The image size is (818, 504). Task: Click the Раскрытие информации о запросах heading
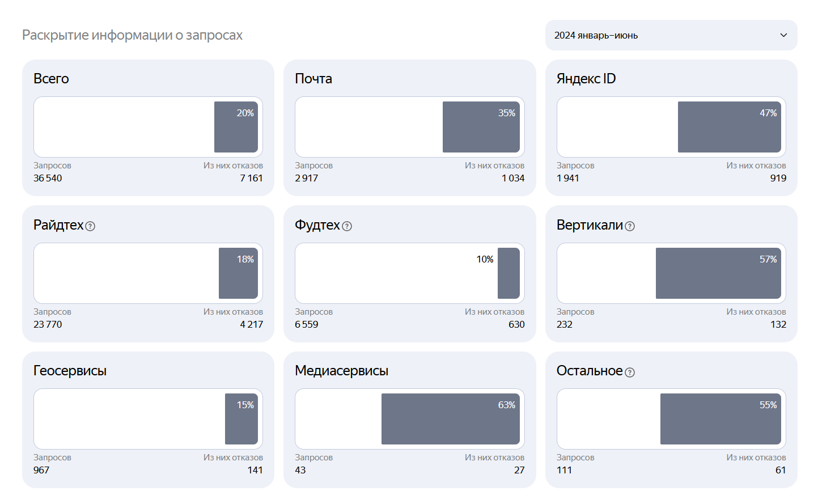click(132, 35)
